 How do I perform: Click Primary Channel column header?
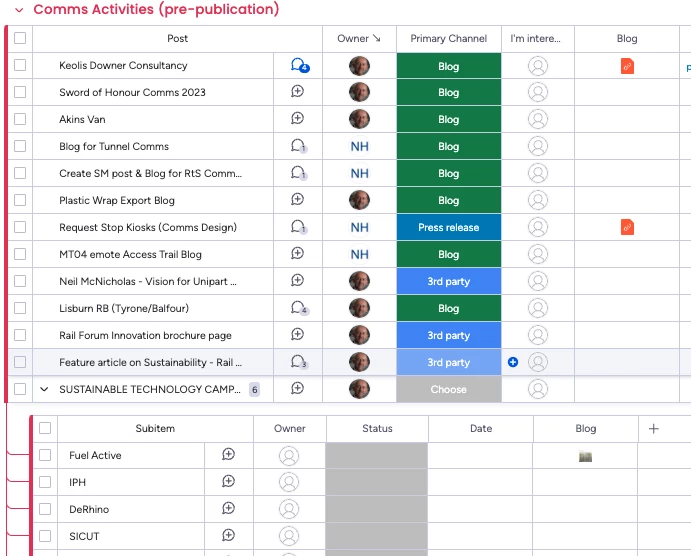tap(449, 39)
